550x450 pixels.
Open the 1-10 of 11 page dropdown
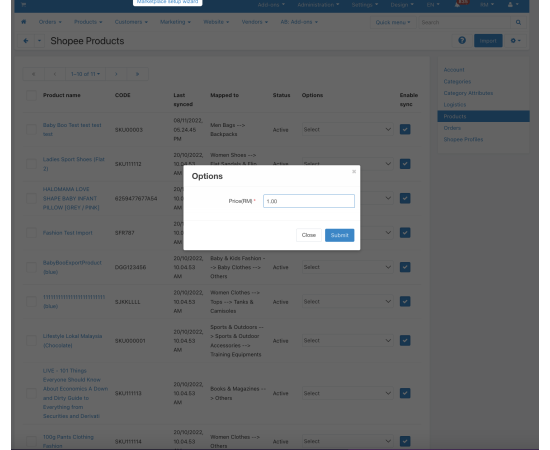click(x=85, y=74)
